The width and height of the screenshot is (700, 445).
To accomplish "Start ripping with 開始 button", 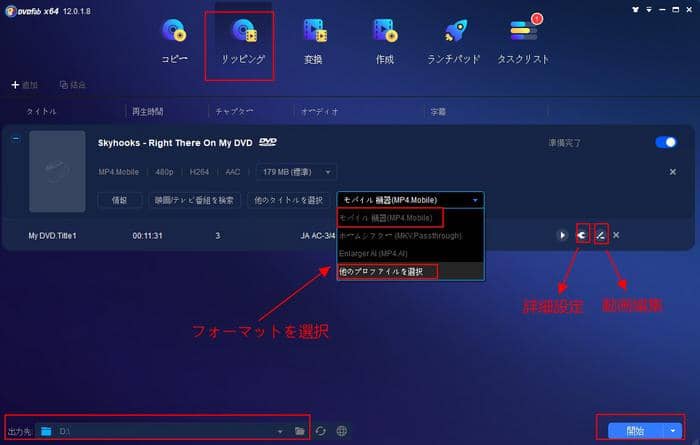I will pos(635,431).
